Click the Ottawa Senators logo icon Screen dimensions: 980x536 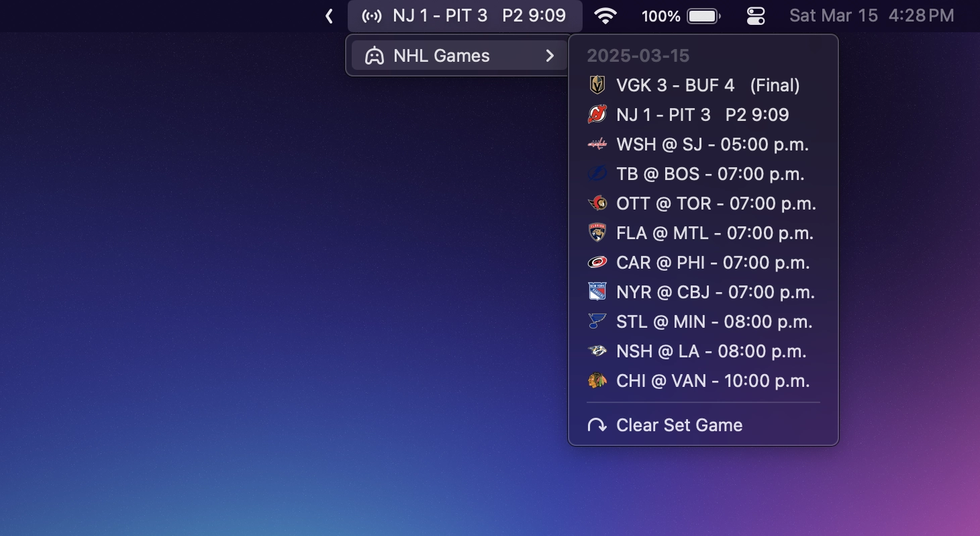pyautogui.click(x=597, y=204)
